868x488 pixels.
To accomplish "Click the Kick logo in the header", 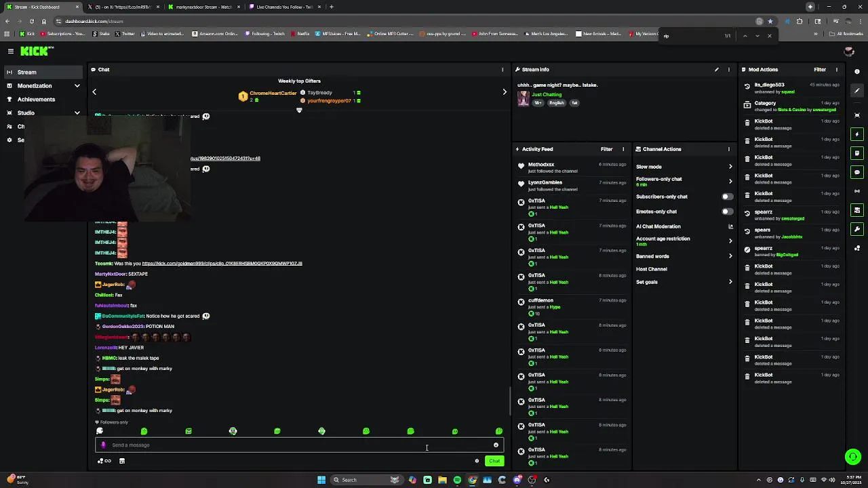I will 35,51.
